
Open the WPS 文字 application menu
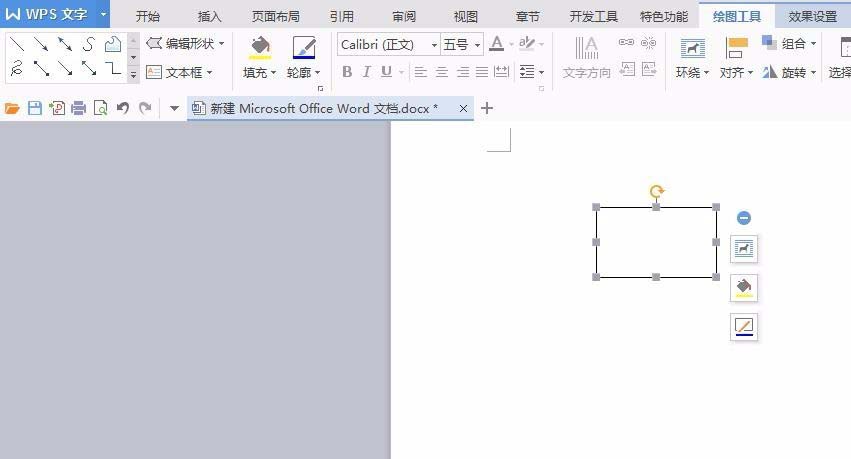point(55,14)
